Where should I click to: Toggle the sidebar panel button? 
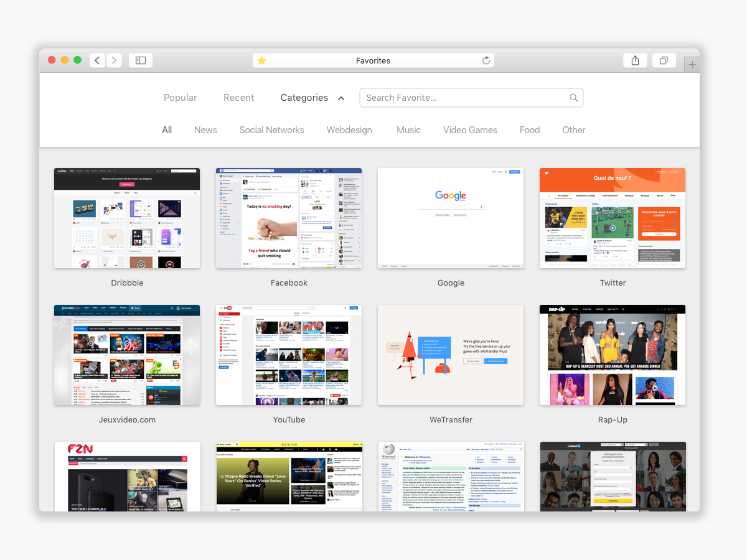[141, 60]
